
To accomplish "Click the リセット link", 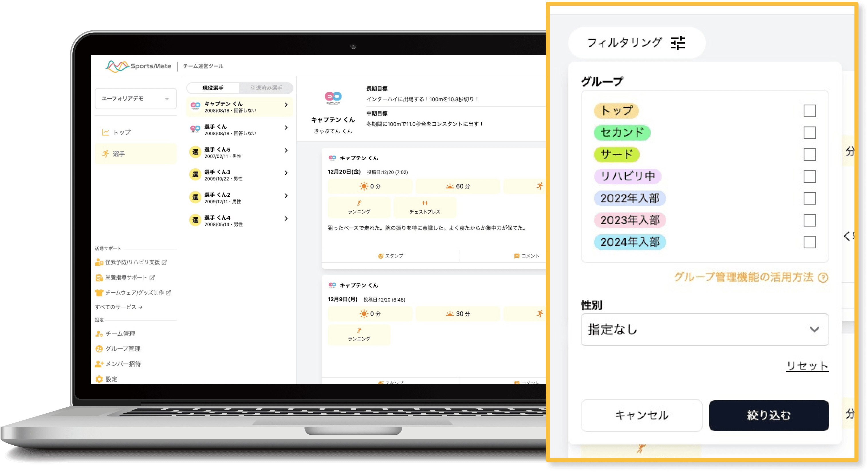I will 807,365.
